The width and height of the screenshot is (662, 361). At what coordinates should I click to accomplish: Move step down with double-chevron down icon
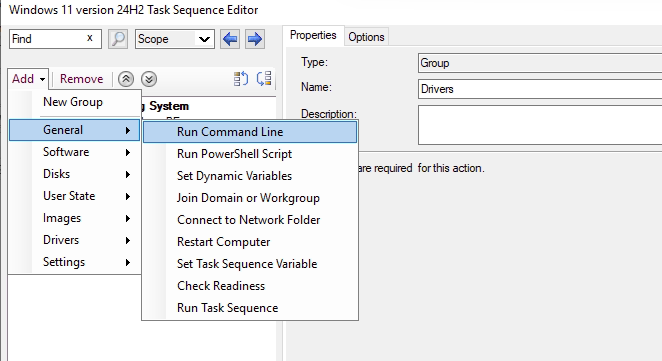(149, 79)
